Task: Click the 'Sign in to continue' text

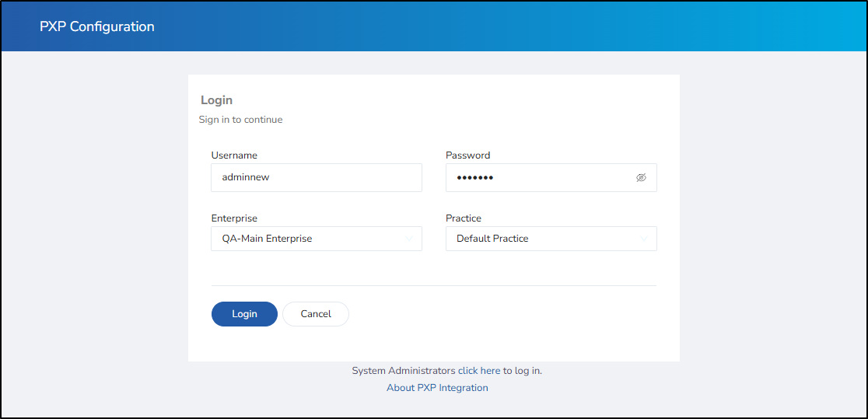Action: (x=241, y=119)
